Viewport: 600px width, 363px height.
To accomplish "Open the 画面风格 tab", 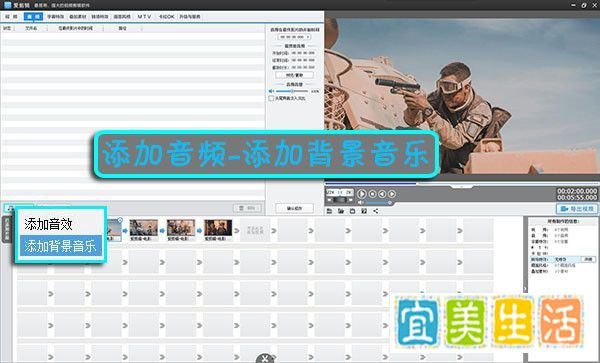I will click(122, 16).
